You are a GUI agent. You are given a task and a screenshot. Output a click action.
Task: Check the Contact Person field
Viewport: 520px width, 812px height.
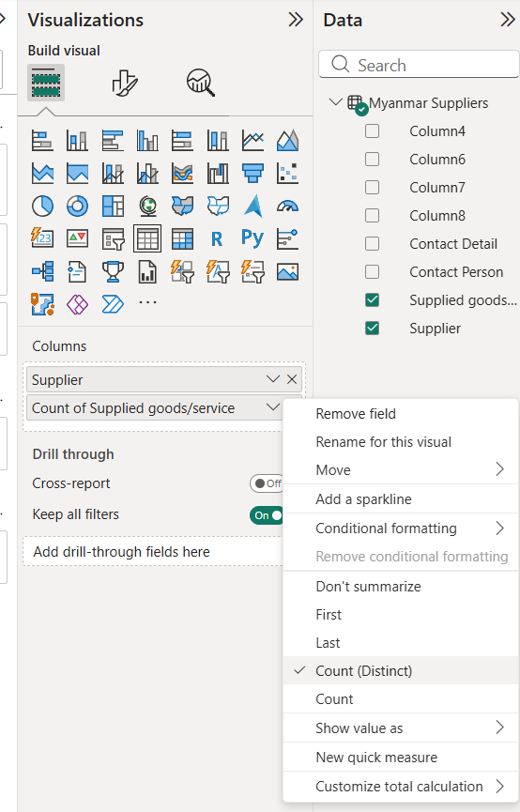pyautogui.click(x=372, y=272)
